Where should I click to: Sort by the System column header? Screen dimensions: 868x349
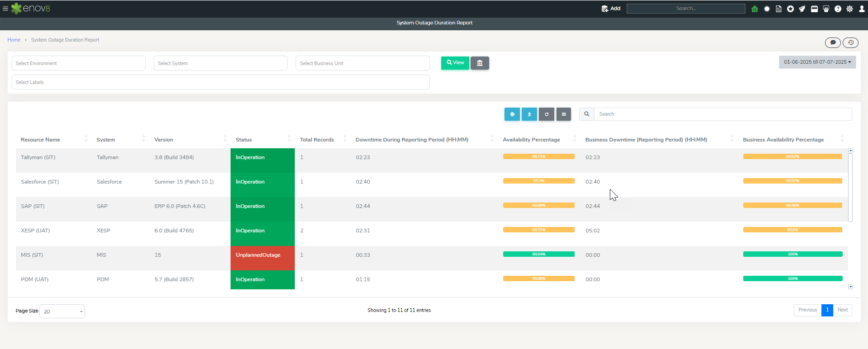(120, 140)
